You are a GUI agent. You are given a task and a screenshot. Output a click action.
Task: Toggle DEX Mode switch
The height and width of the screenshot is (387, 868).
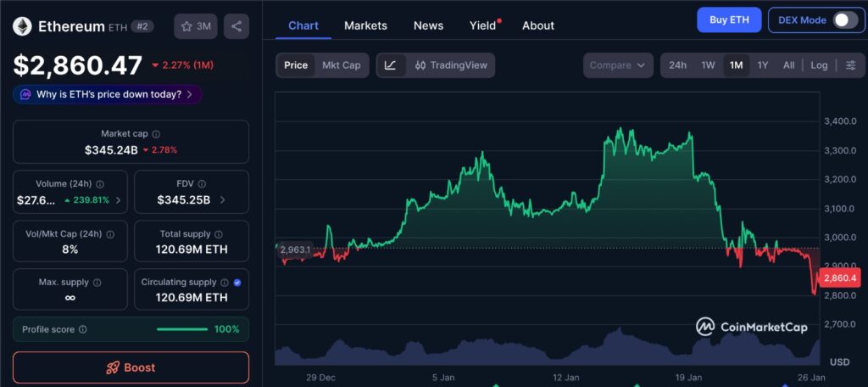point(846,20)
